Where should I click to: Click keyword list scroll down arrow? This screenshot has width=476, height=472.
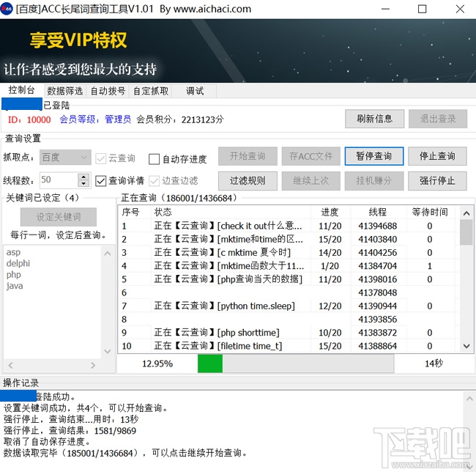108,351
